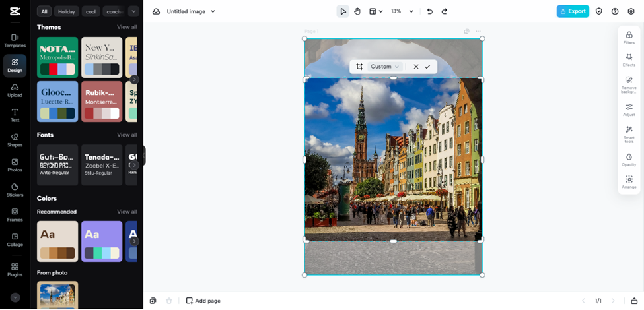Open the Photos panel
The height and width of the screenshot is (310, 644).
(x=15, y=166)
